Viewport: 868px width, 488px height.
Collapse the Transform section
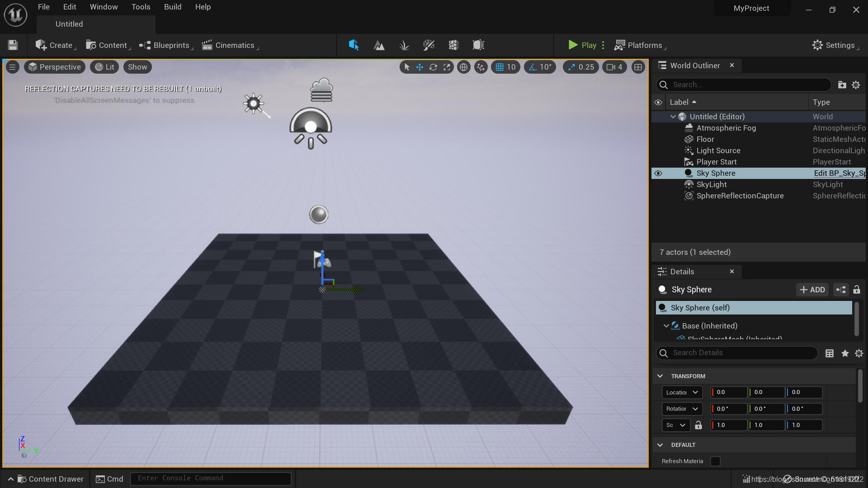coord(660,376)
